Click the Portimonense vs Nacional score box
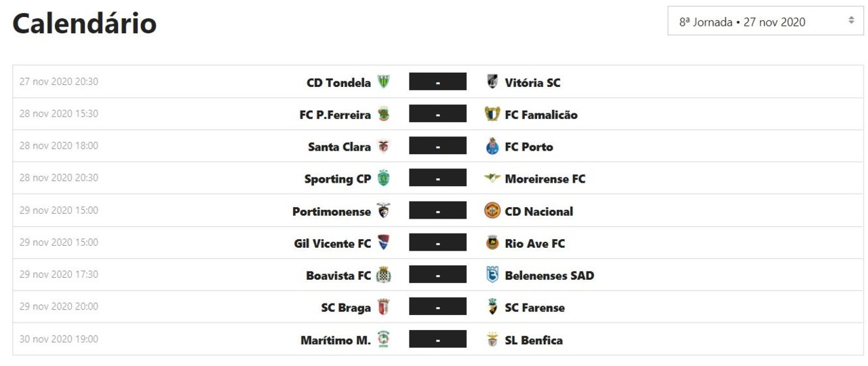868x366 pixels. 437,211
